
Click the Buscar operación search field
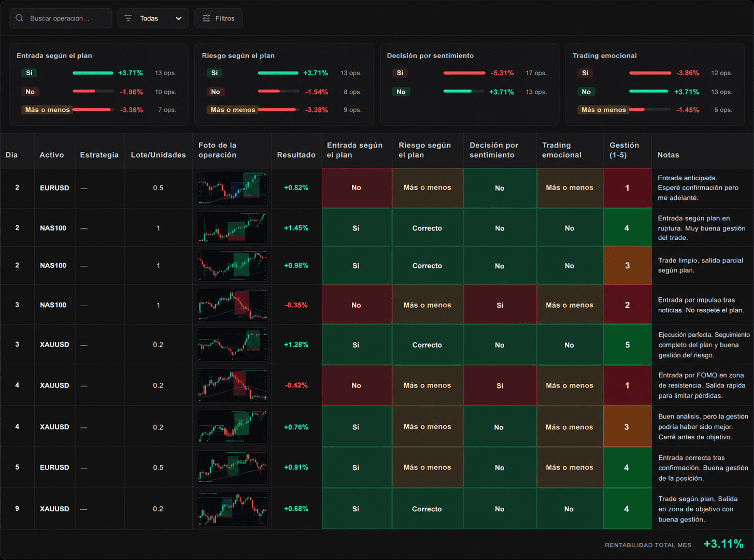(60, 18)
